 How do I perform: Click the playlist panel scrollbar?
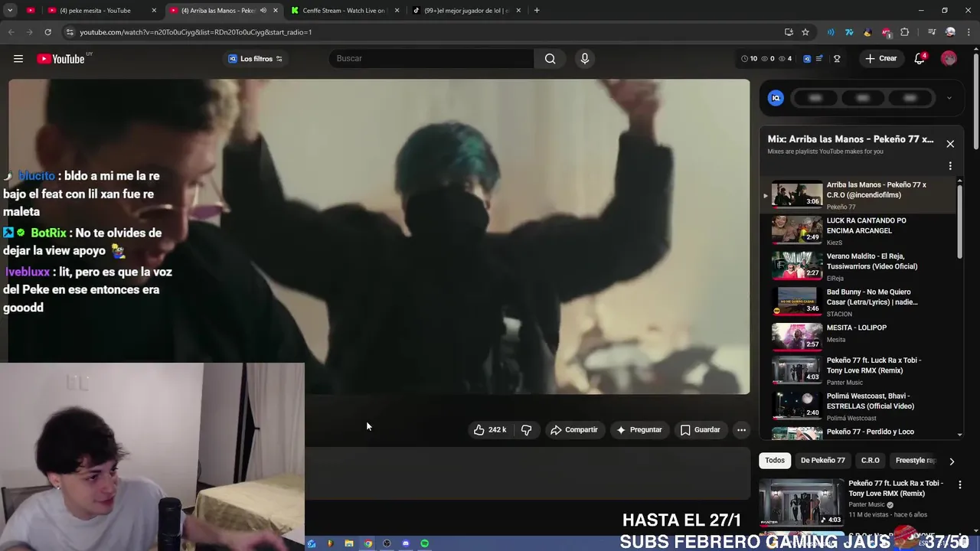coord(960,222)
